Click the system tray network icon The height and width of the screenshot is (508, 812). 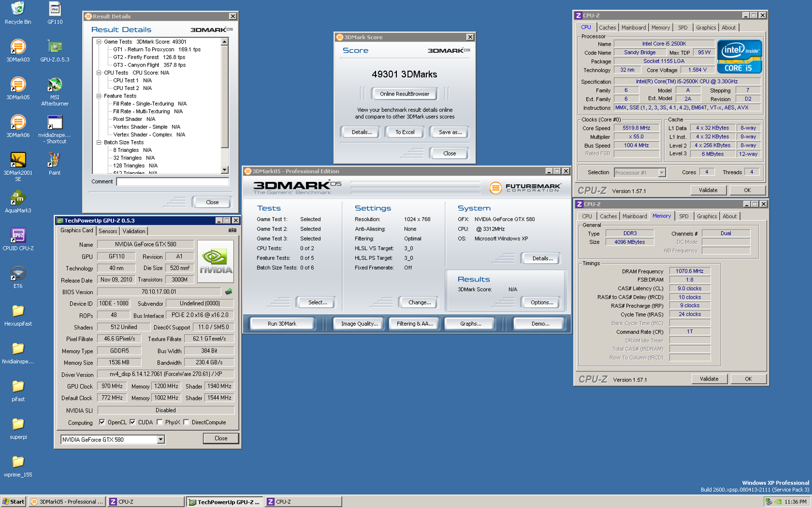click(x=768, y=501)
